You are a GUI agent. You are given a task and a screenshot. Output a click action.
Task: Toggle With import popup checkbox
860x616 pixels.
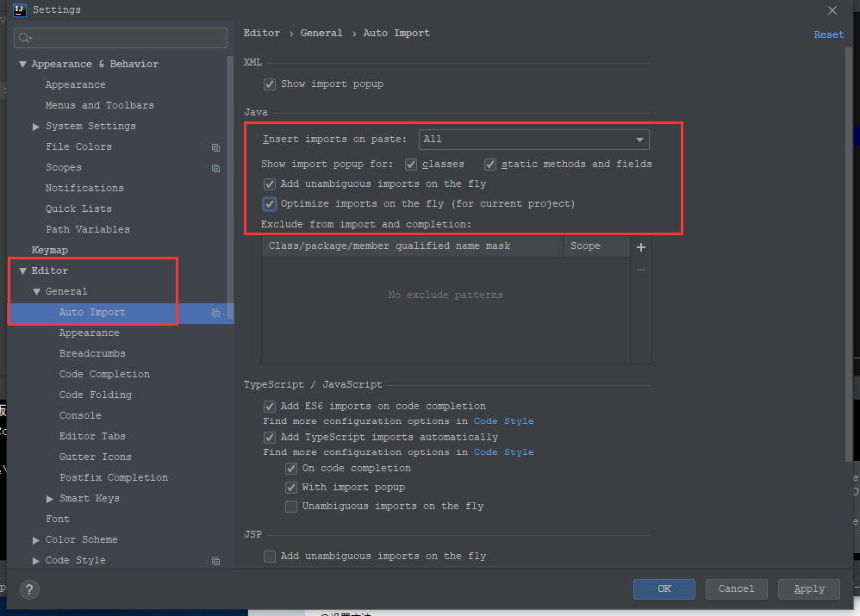291,488
